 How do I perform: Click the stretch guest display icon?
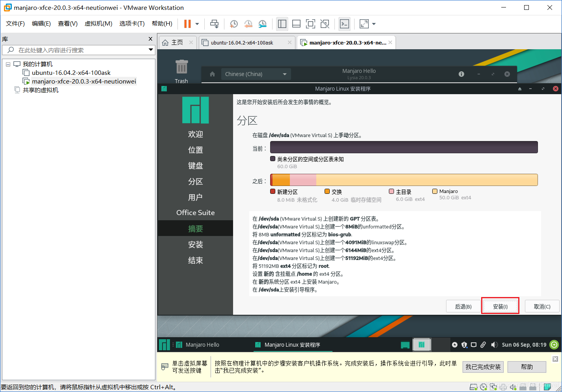tap(364, 24)
